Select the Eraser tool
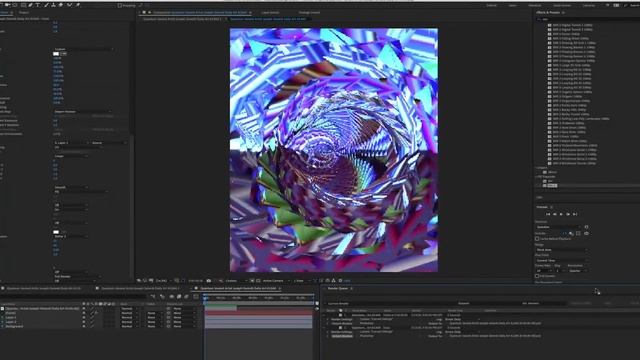 point(61,5)
